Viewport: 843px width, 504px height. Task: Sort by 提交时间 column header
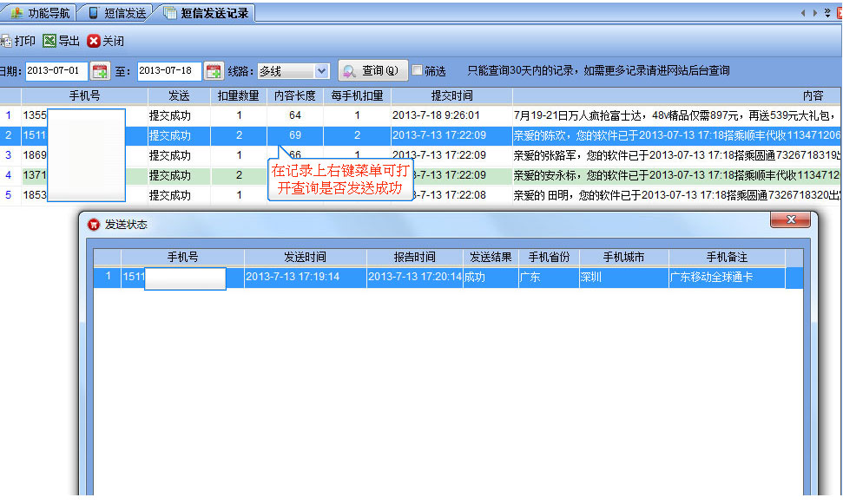[451, 95]
